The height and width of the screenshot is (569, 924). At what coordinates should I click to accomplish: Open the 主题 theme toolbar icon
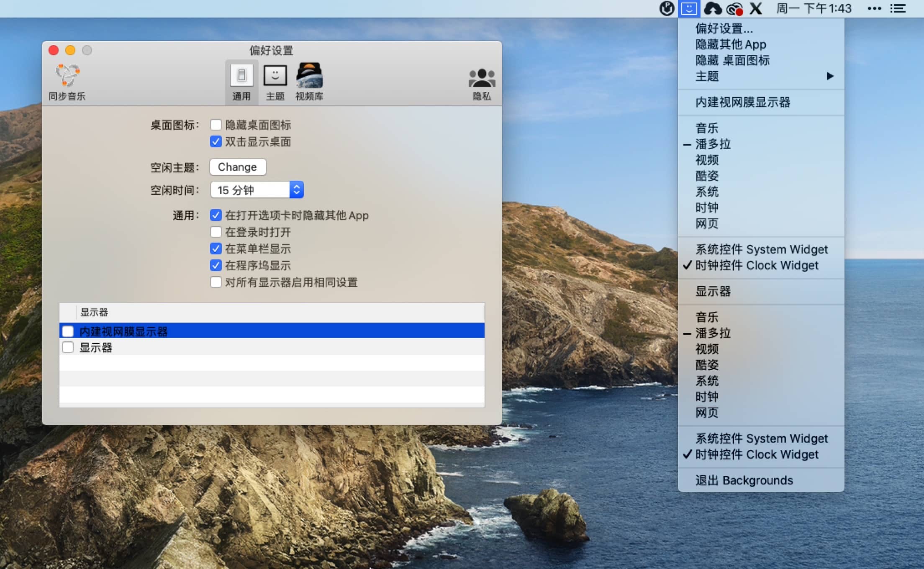tap(275, 76)
